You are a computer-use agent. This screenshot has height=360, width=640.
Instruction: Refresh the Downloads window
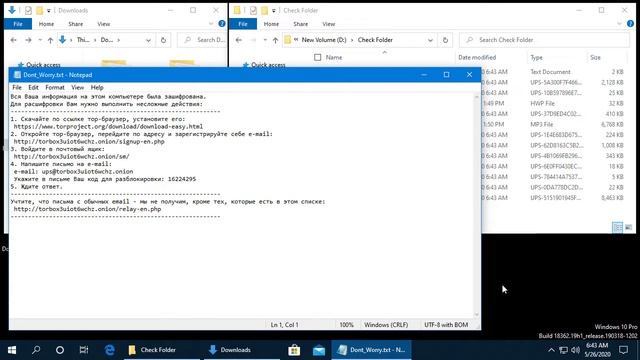tap(163, 40)
